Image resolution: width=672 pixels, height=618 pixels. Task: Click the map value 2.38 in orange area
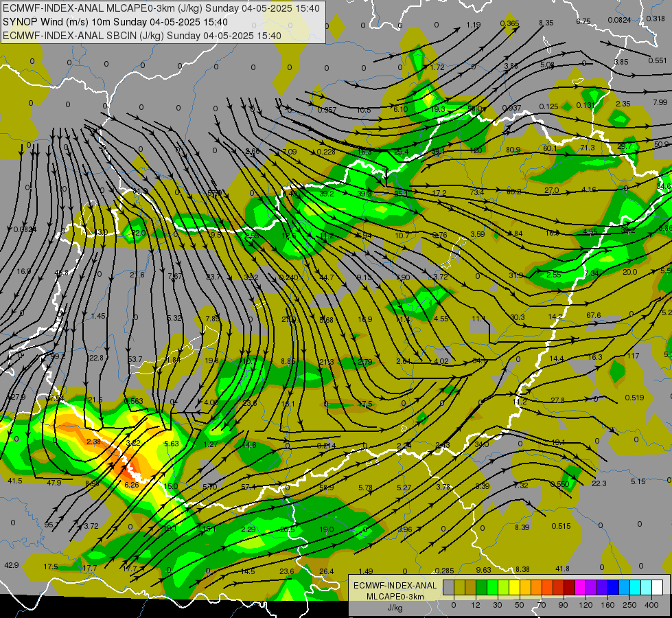pos(93,442)
